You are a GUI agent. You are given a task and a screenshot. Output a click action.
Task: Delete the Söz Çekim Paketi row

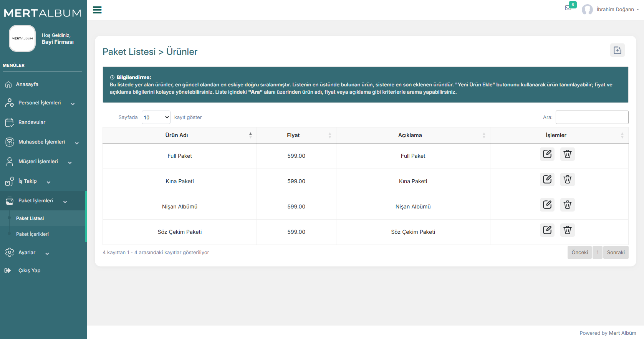click(567, 230)
